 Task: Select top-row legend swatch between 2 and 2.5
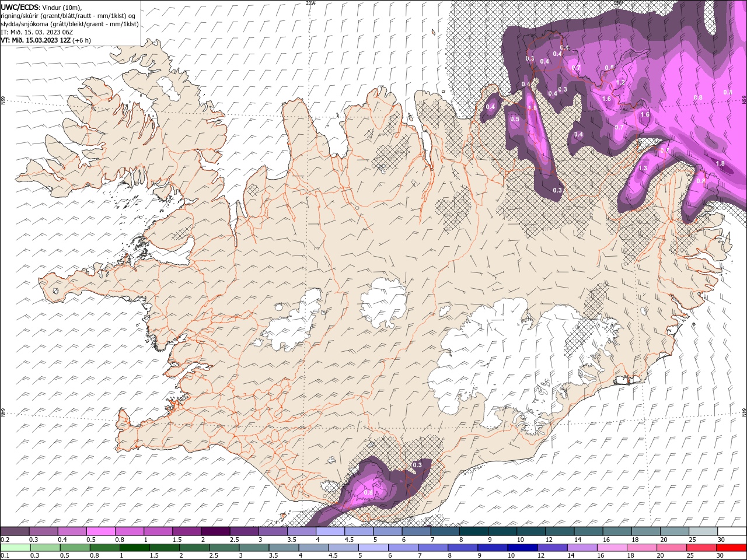pyautogui.click(x=215, y=531)
